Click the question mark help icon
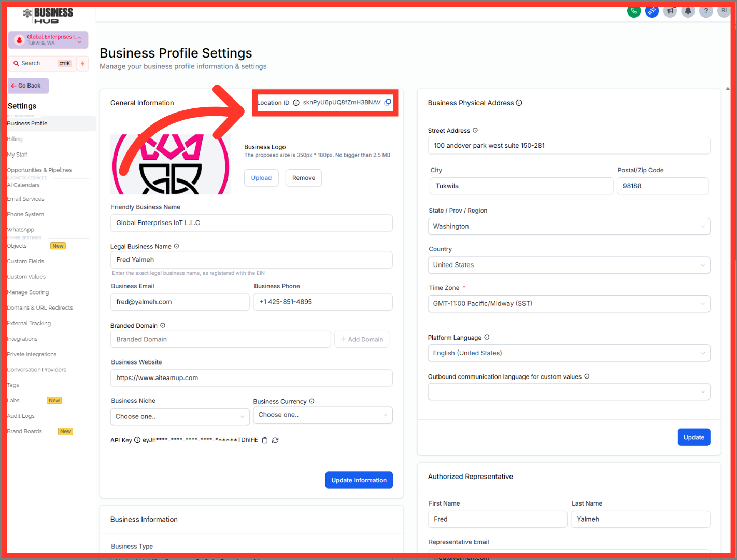This screenshot has height=560, width=737. (x=706, y=11)
